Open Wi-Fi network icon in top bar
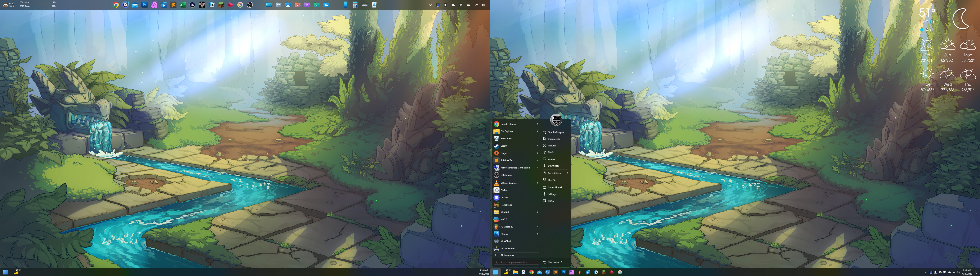 pyautogui.click(x=476, y=5)
